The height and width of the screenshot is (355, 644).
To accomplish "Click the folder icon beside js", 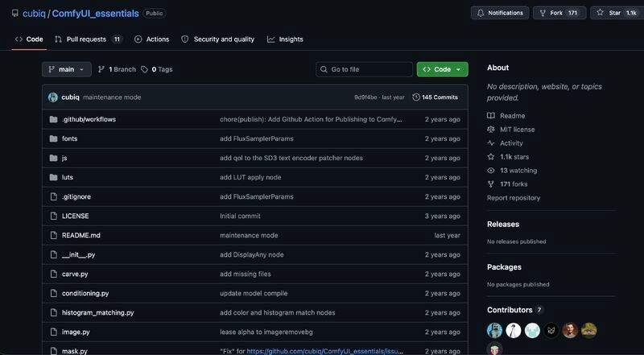I will click(x=53, y=159).
